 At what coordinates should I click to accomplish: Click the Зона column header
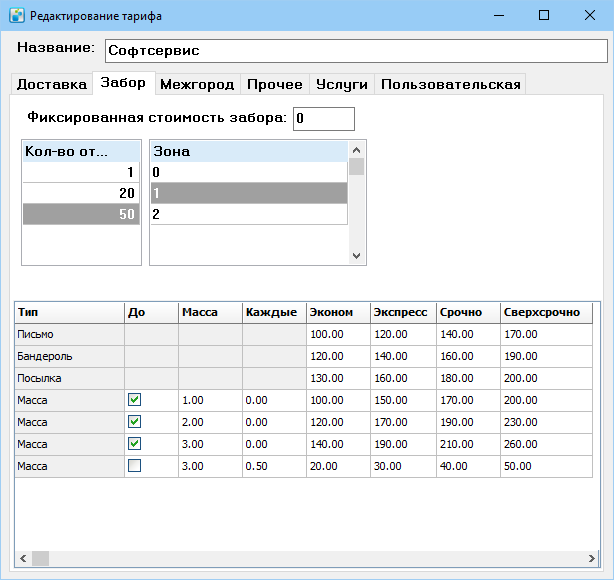pyautogui.click(x=249, y=151)
